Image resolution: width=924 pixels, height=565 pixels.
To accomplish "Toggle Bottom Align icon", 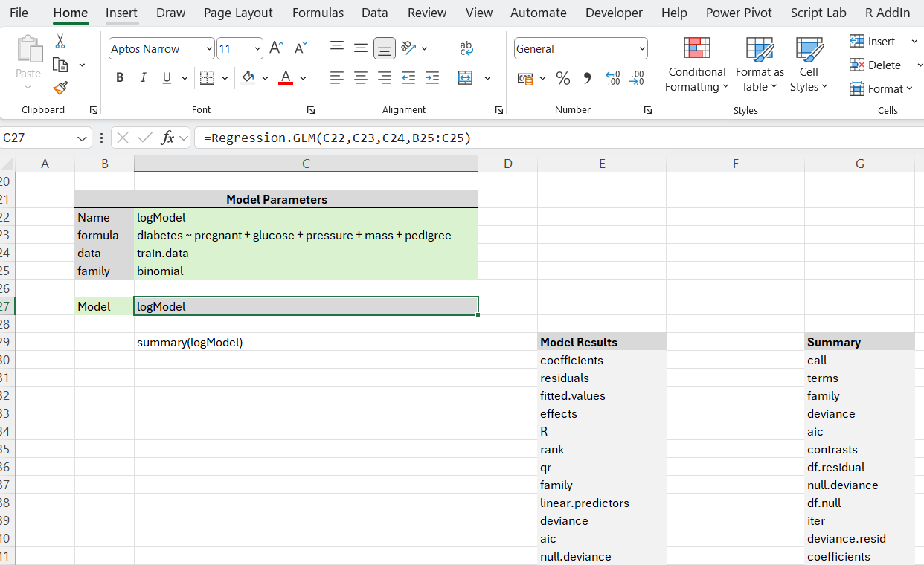I will point(385,48).
